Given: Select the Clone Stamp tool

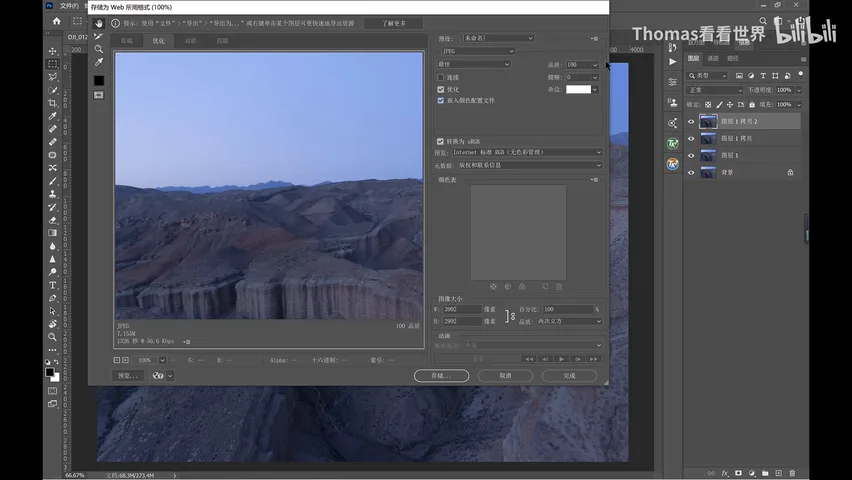Looking at the screenshot, I should click(x=53, y=194).
